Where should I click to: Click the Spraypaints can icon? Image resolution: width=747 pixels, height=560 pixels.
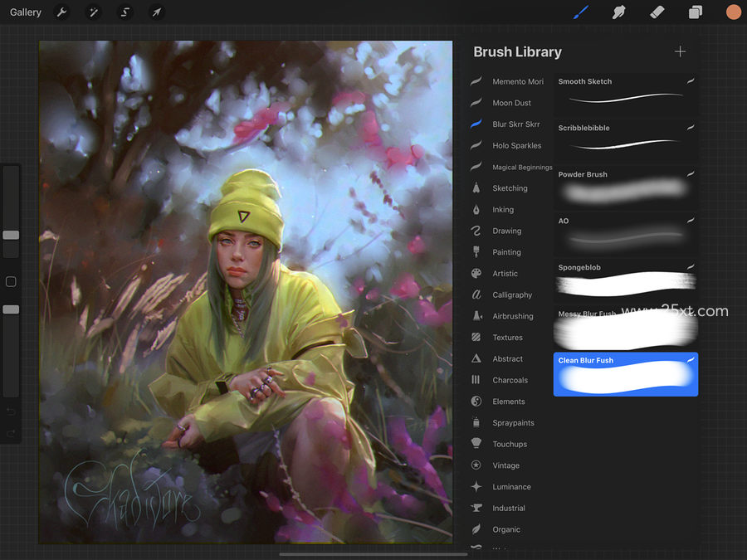click(x=476, y=422)
